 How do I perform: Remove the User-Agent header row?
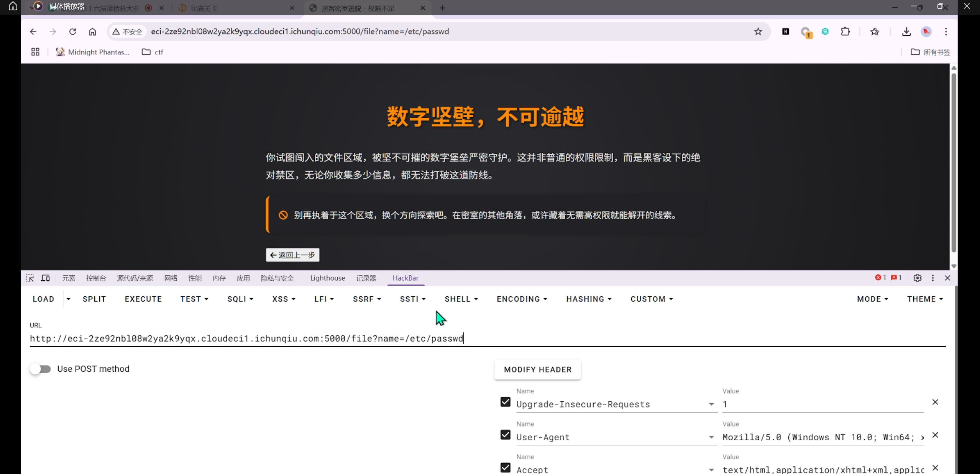click(x=935, y=435)
